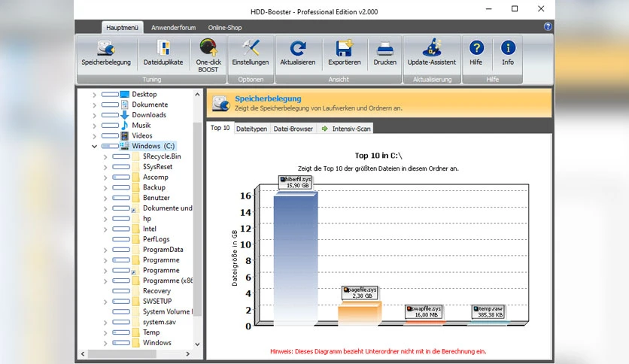
Task: Open Online-Shop tab
Action: 225,28
